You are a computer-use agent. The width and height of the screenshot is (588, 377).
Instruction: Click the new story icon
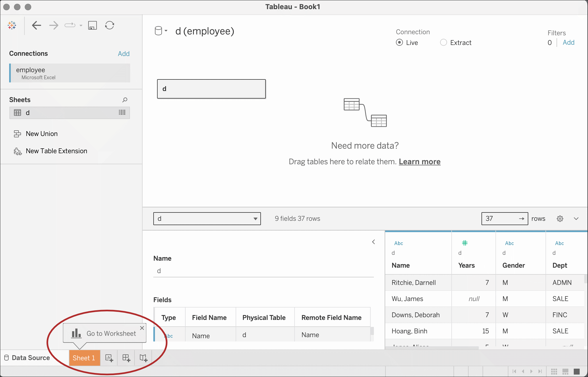(x=143, y=358)
